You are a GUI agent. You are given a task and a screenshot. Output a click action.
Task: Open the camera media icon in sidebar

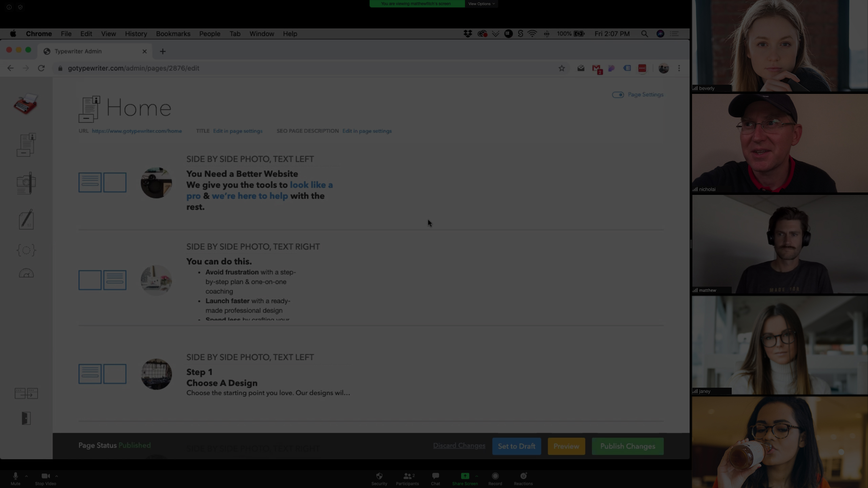tap(26, 183)
